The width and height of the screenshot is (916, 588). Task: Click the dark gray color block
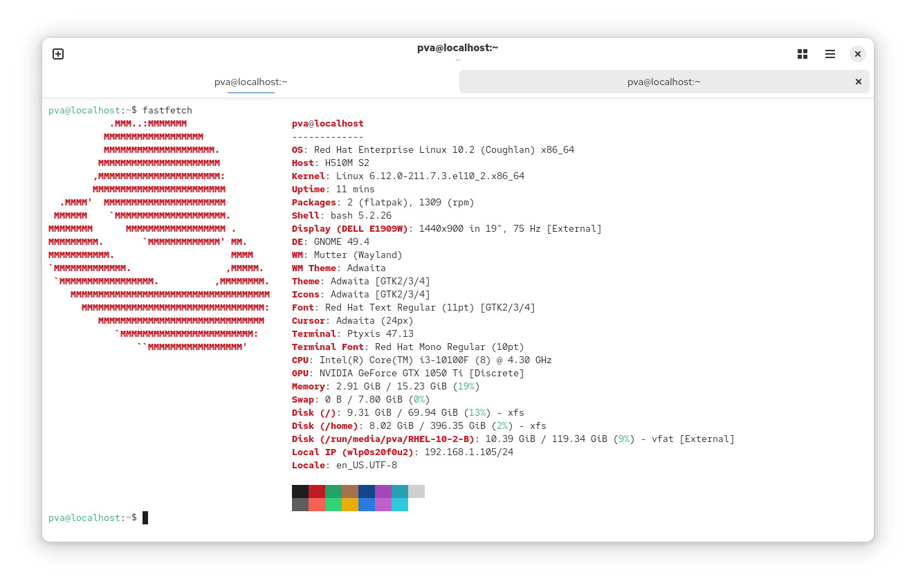300,504
